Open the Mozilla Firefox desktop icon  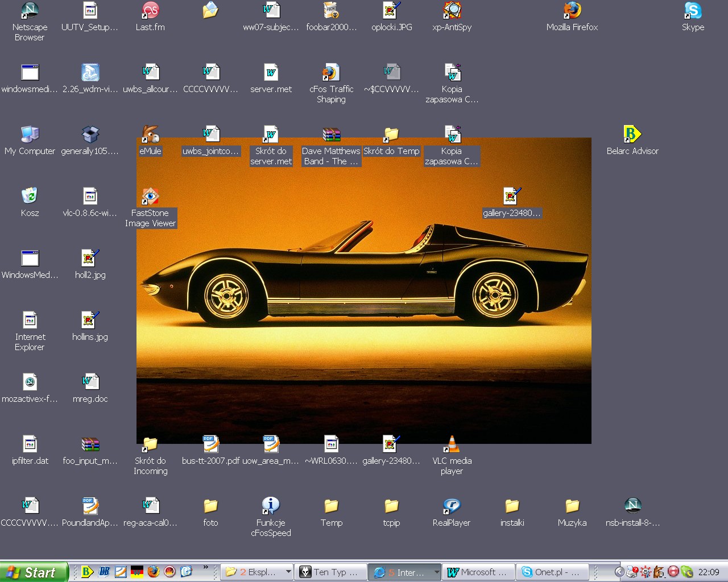[572, 11]
